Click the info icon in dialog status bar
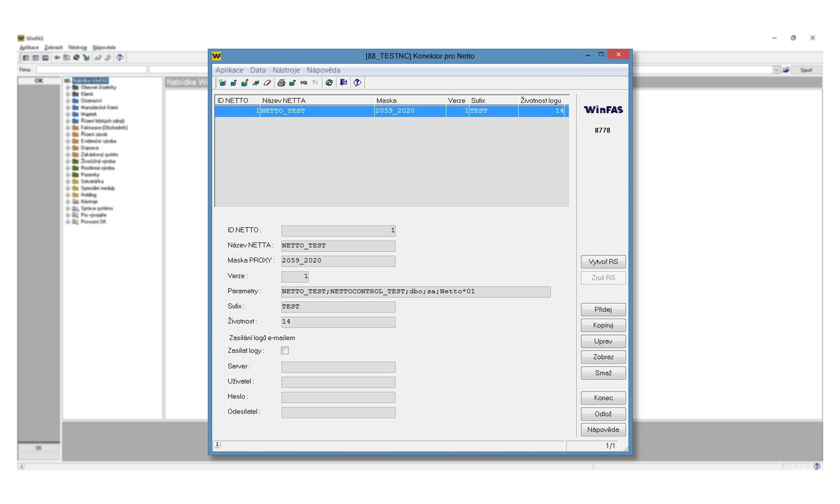Screen dimensions: 840x504 click(218, 445)
